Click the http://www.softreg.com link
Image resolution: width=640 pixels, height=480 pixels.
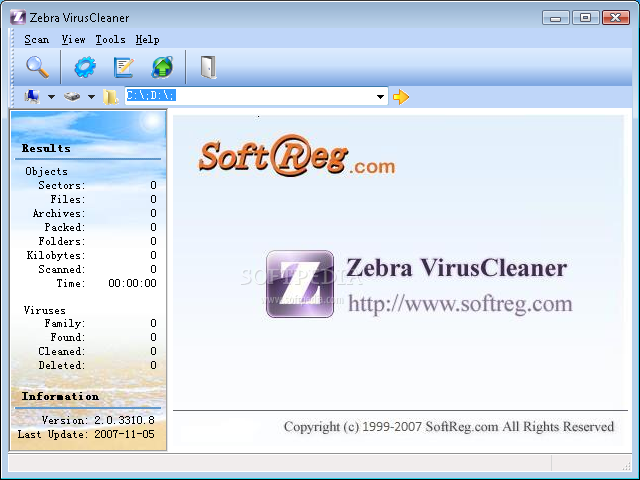click(x=460, y=304)
